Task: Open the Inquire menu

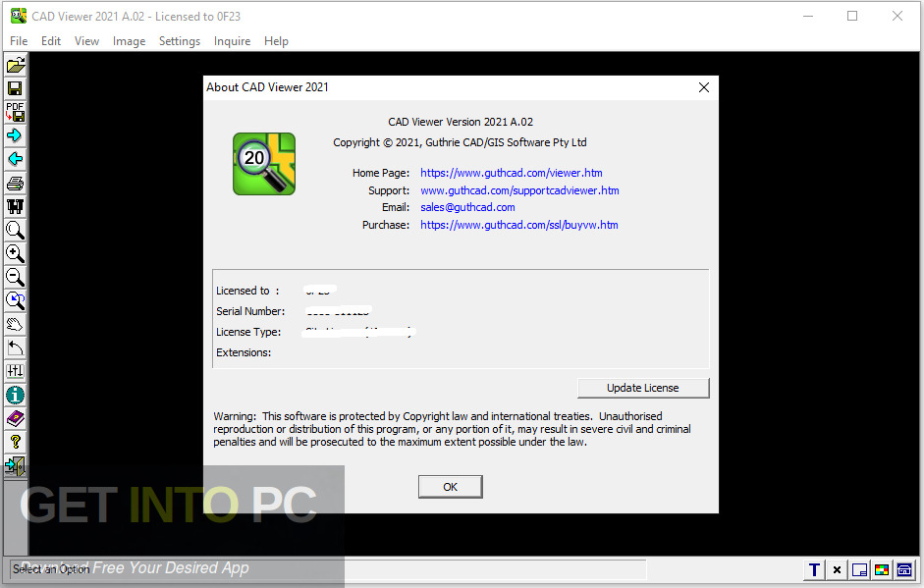Action: click(232, 41)
